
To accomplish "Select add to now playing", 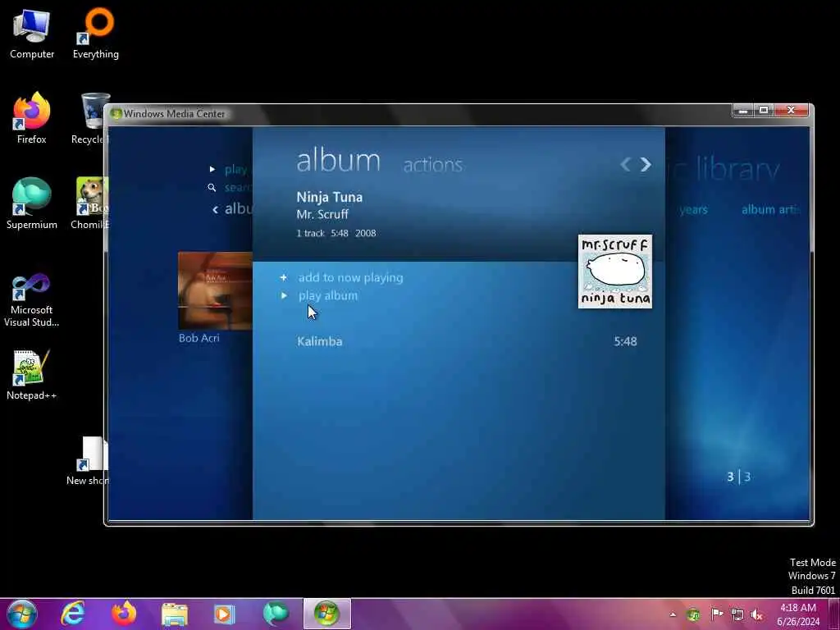I will tap(350, 277).
